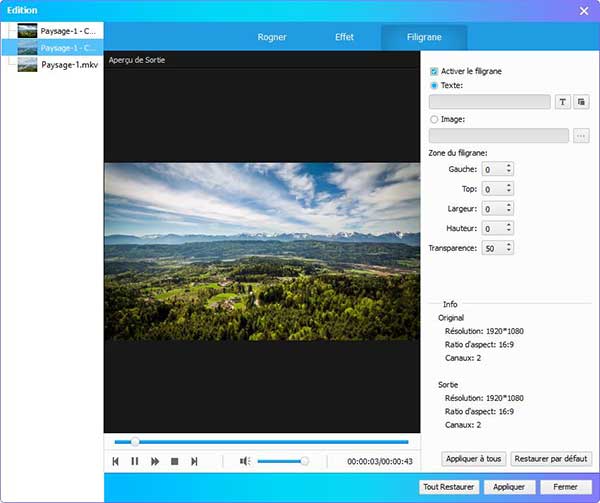Click the Appliquer à tous button
The image size is (600, 503).
472,459
